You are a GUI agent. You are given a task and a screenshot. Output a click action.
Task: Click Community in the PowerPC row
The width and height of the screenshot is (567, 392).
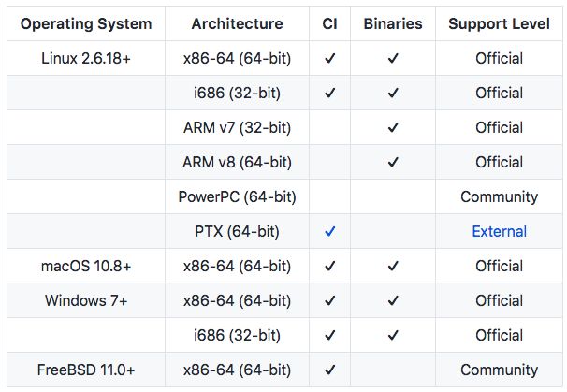(499, 196)
